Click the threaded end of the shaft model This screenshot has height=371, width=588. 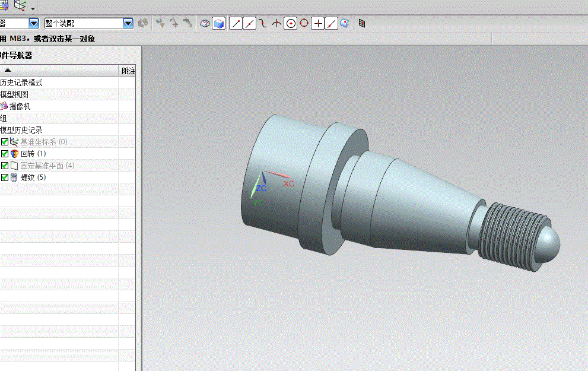(x=514, y=236)
